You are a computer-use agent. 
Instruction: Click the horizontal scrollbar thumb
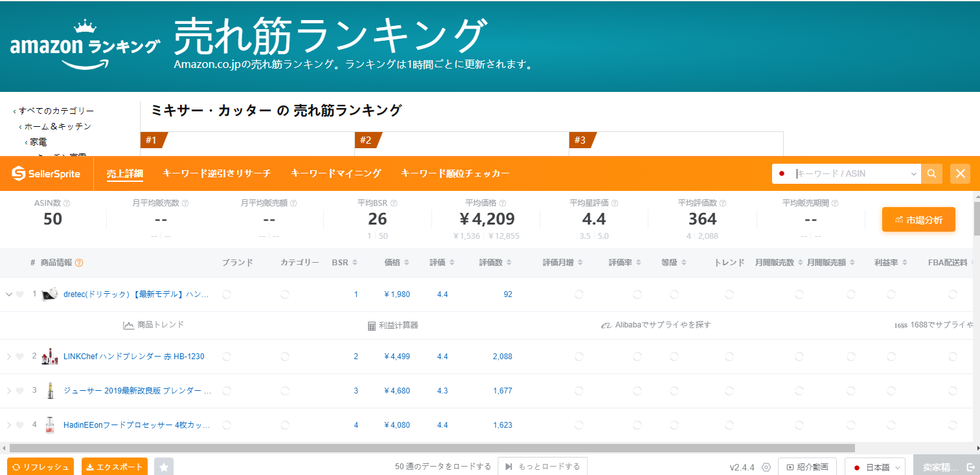(432, 448)
